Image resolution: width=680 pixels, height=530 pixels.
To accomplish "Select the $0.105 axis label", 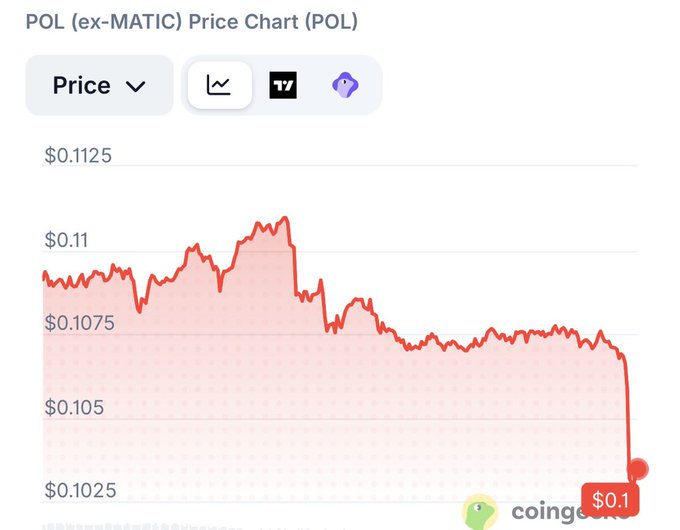I will [74, 407].
